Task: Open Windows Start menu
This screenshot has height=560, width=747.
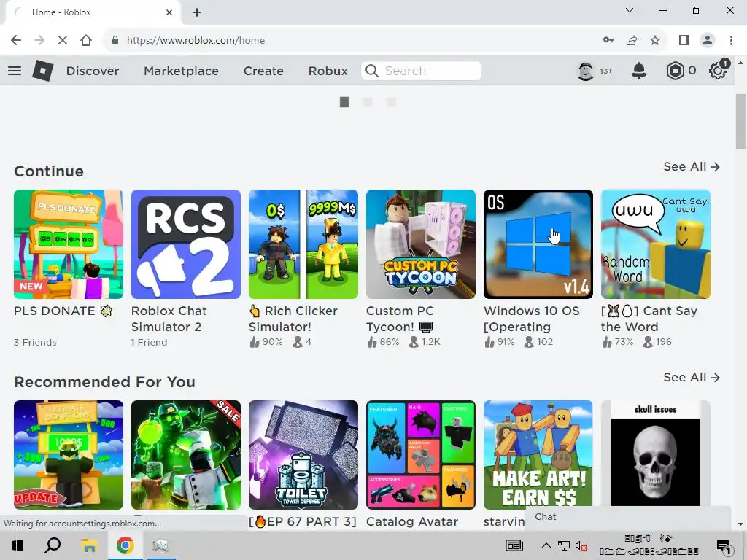Action: tap(18, 545)
